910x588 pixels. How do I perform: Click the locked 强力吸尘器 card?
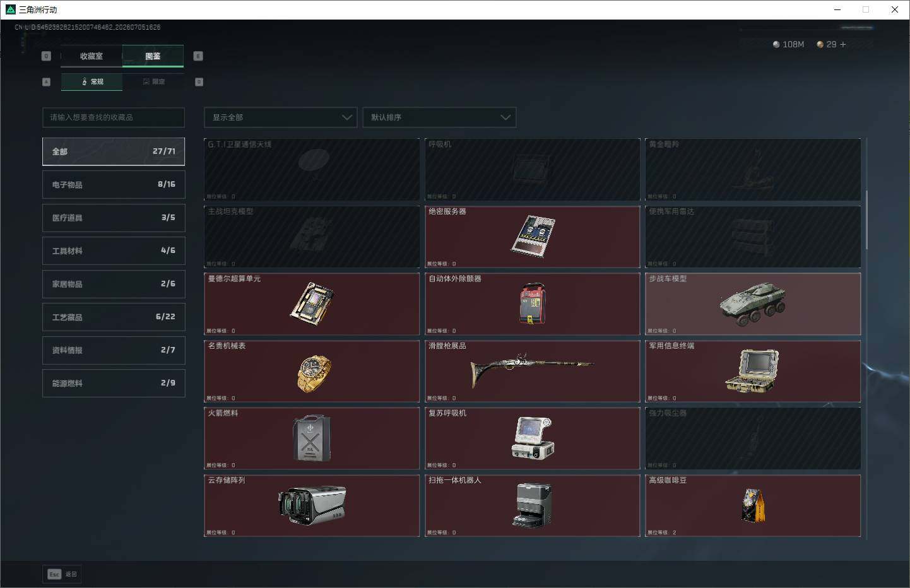[753, 438]
